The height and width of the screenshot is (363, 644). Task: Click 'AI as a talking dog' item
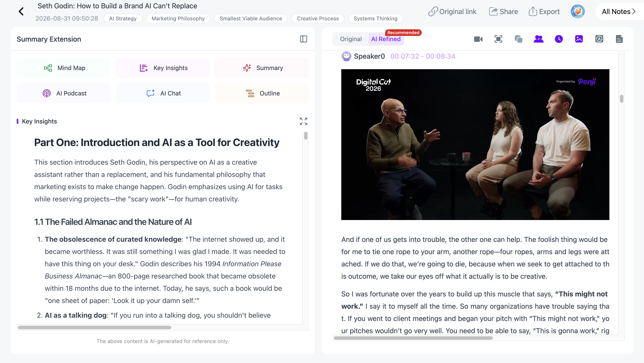tap(76, 315)
